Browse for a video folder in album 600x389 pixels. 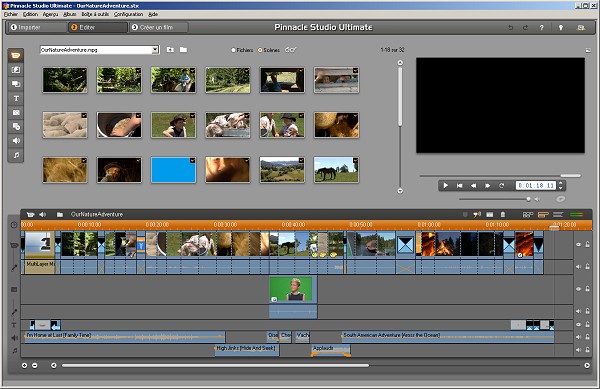click(184, 50)
